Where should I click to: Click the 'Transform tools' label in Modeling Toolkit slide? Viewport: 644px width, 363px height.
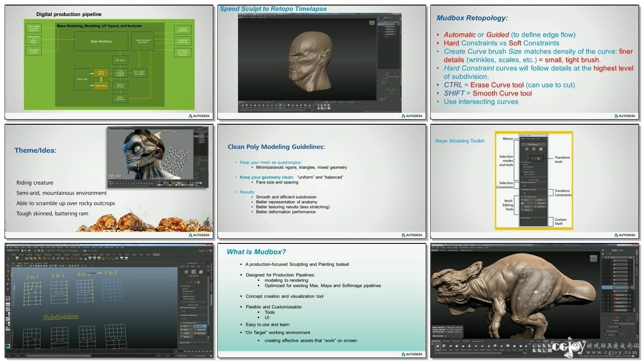click(x=562, y=160)
